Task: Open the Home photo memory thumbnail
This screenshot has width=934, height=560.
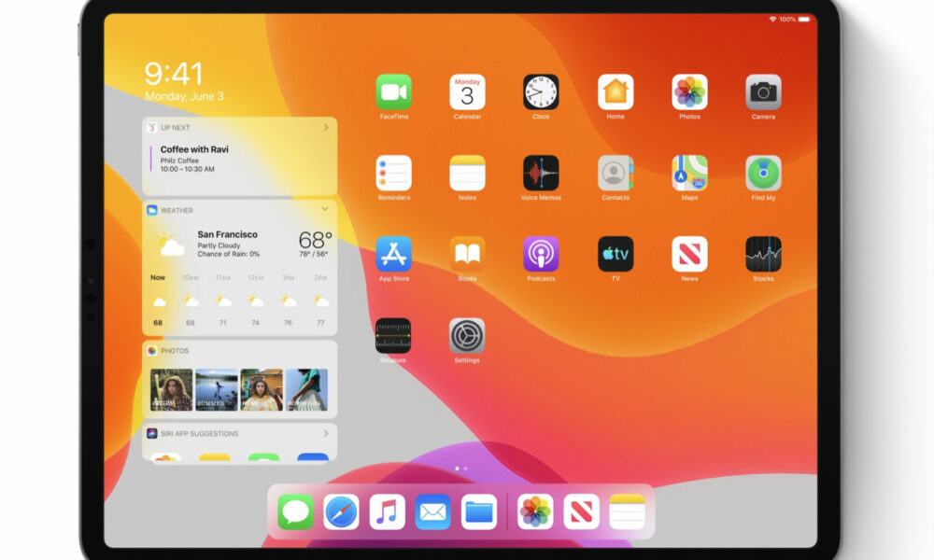Action: [262, 390]
